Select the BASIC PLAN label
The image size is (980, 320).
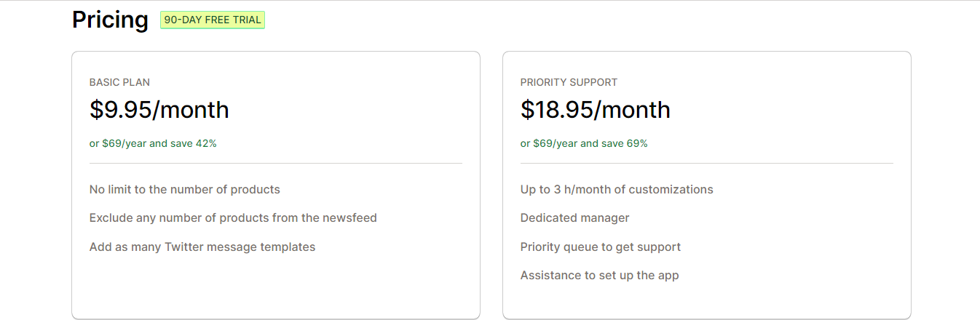(x=119, y=82)
